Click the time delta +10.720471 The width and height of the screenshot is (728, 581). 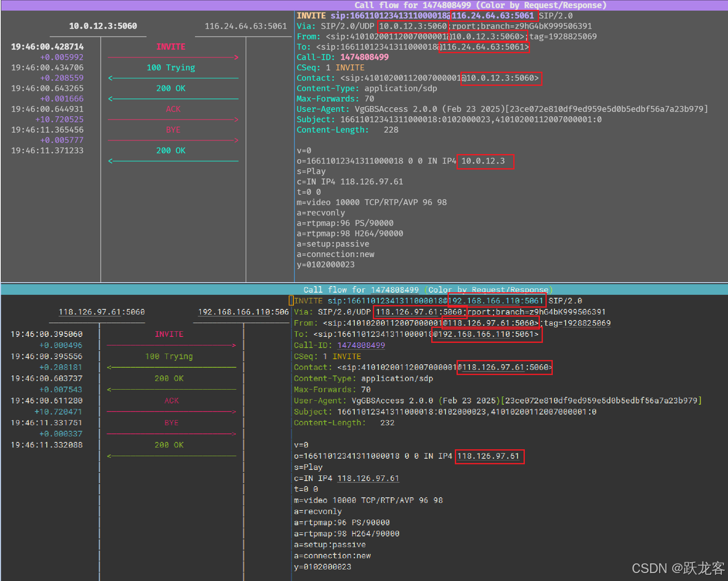tap(58, 412)
